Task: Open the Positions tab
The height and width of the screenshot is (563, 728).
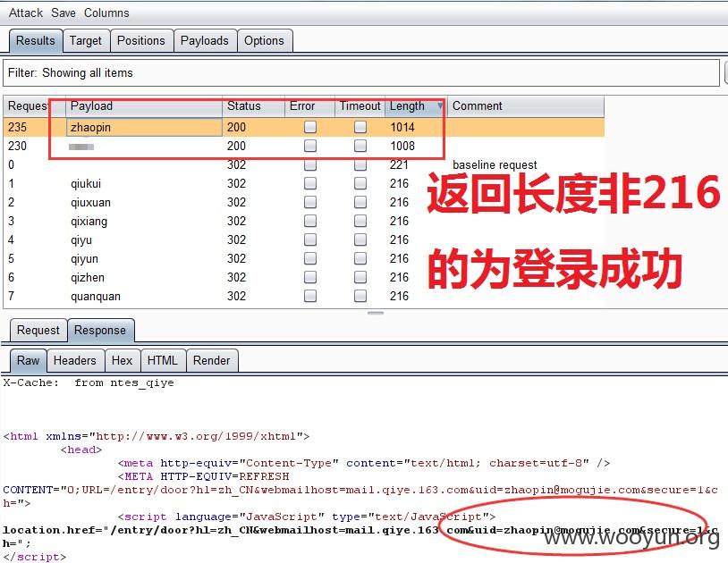Action: tap(141, 41)
